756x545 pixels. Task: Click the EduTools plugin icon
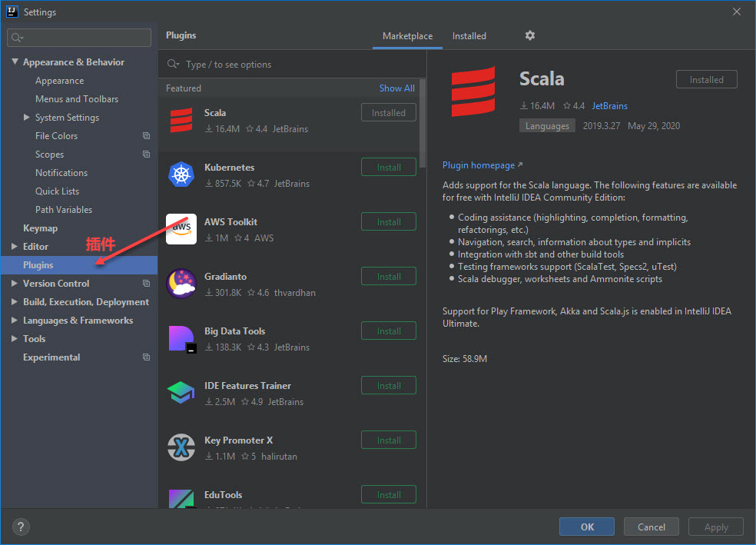pos(182,499)
